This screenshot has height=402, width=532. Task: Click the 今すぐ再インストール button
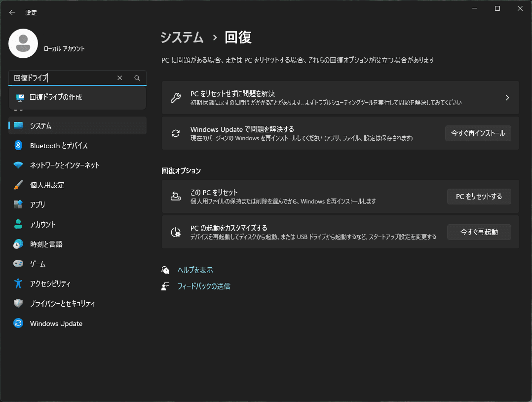(478, 133)
